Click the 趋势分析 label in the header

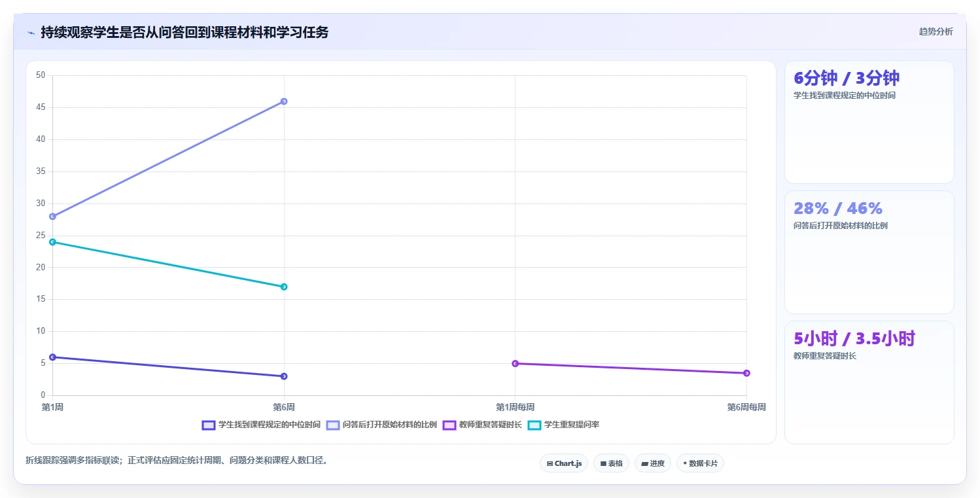pos(936,31)
